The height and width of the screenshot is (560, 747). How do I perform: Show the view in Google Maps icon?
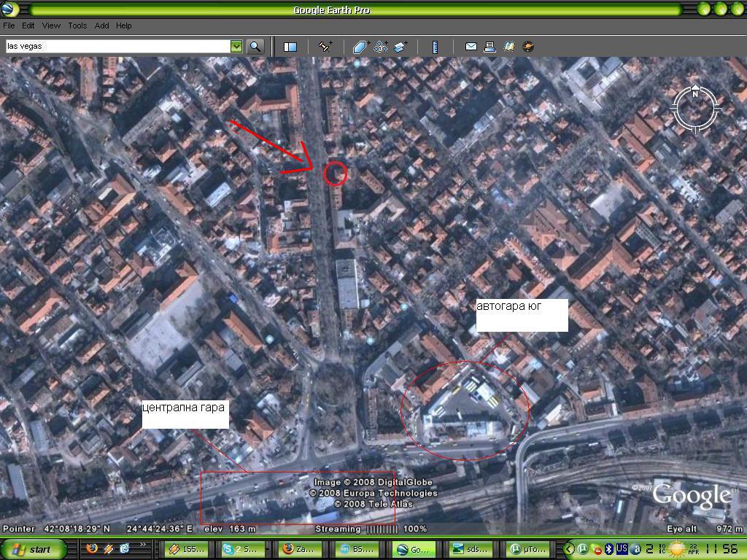pos(509,46)
